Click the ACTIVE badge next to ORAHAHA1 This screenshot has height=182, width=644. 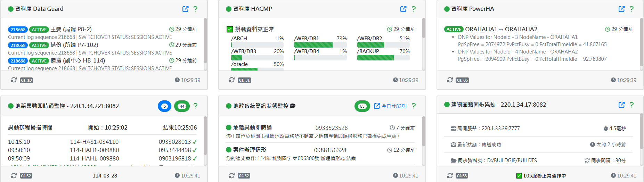[x=454, y=29]
